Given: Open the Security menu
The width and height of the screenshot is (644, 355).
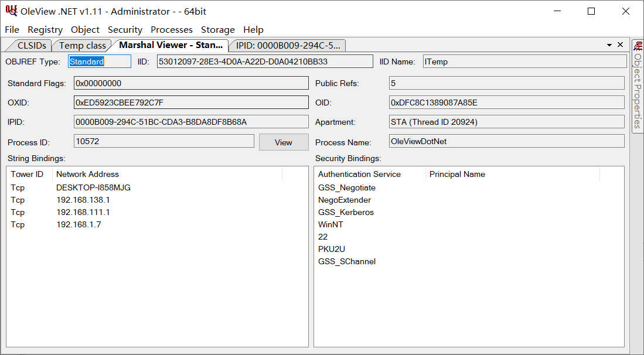Looking at the screenshot, I should pos(125,29).
